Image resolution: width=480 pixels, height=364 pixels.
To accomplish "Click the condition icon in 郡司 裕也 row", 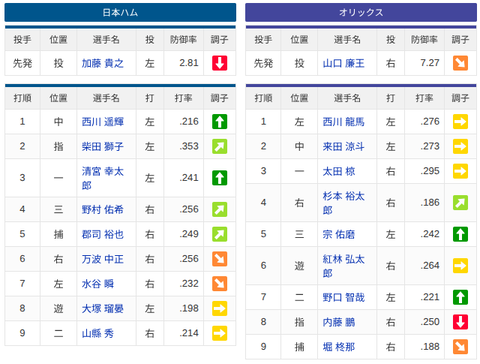I will click(x=220, y=234).
